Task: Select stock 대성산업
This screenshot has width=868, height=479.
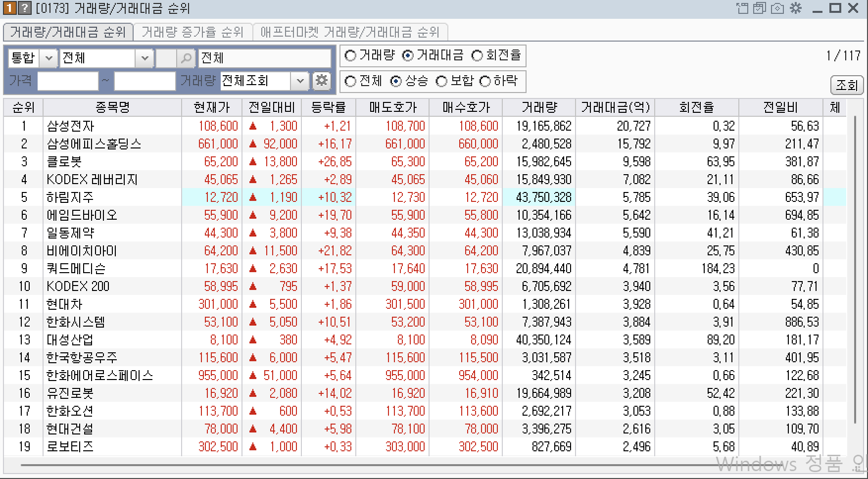Action: 70,339
